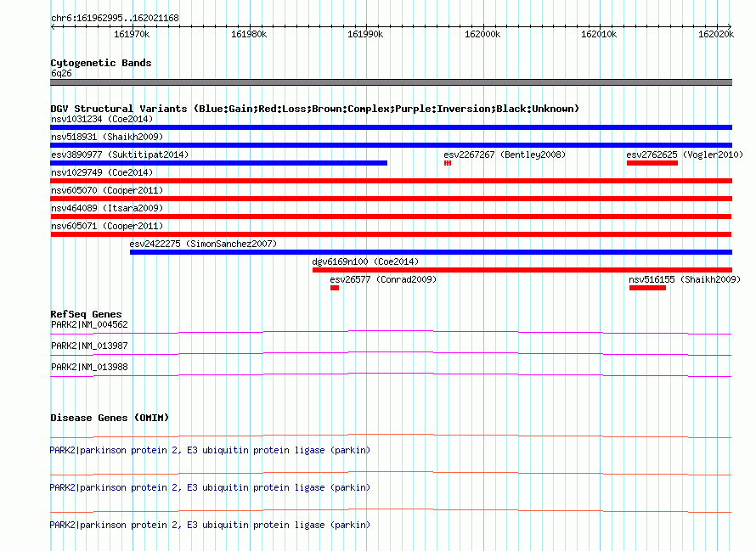This screenshot has height=551, width=756.
Task: Open variant nsv1029749 (Coe2014) label
Action: click(102, 172)
